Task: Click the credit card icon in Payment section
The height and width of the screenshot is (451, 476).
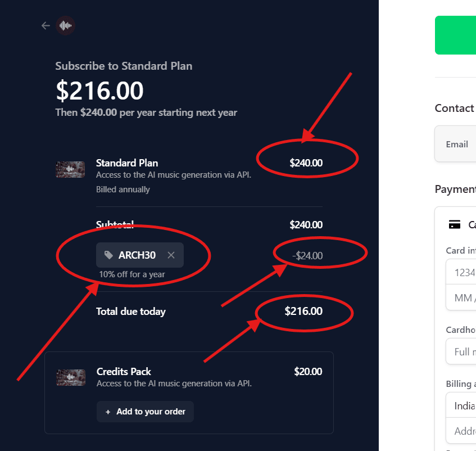Action: click(455, 224)
